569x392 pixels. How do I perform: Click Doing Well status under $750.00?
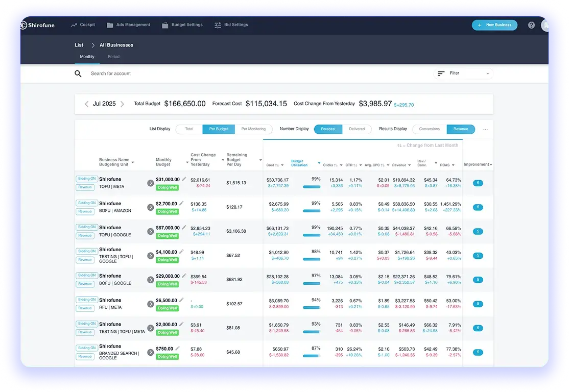pyautogui.click(x=168, y=357)
